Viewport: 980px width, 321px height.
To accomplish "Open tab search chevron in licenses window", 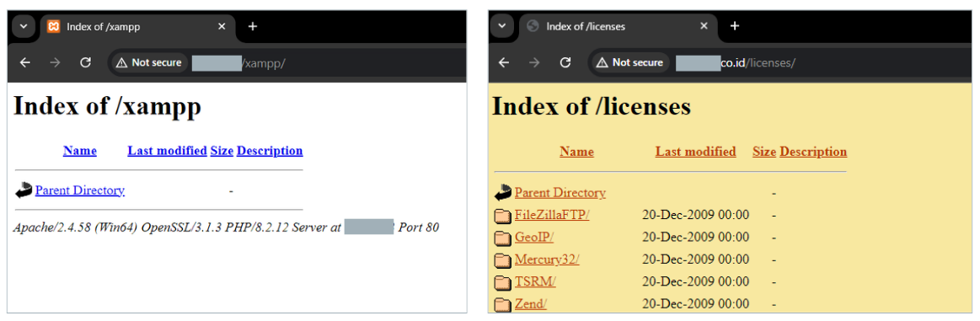I will (x=501, y=26).
